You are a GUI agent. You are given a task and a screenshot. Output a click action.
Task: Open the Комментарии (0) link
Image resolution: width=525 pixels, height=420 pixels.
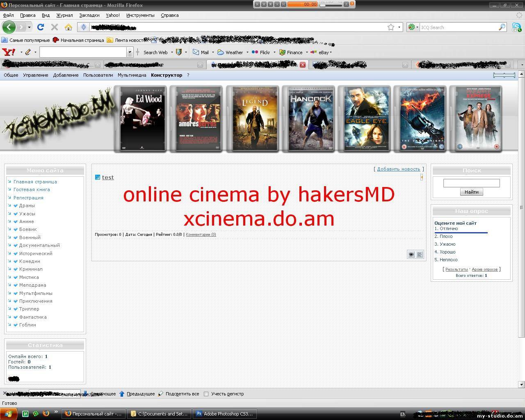[x=201, y=235]
